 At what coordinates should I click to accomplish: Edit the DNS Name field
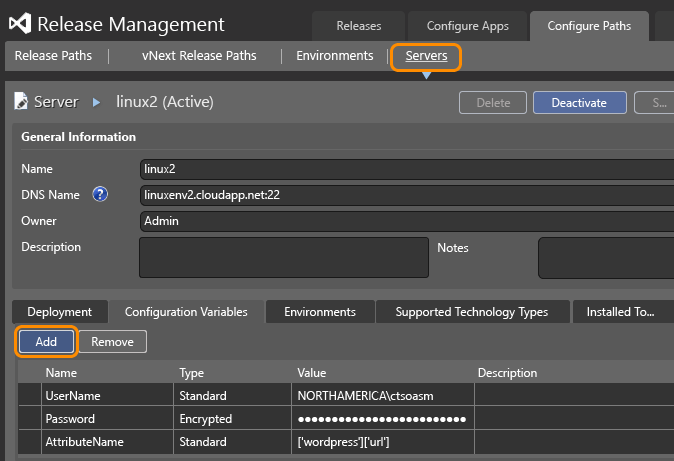click(x=407, y=195)
